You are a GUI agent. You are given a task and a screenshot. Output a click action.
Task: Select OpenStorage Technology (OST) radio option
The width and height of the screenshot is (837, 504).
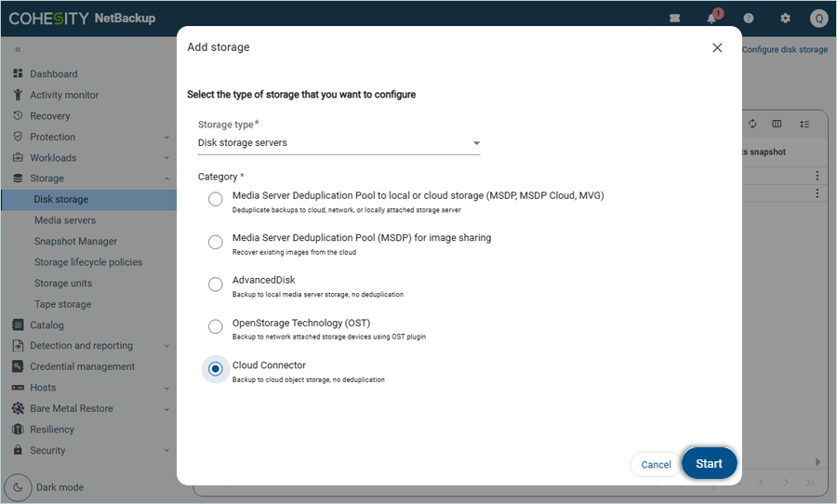point(216,327)
